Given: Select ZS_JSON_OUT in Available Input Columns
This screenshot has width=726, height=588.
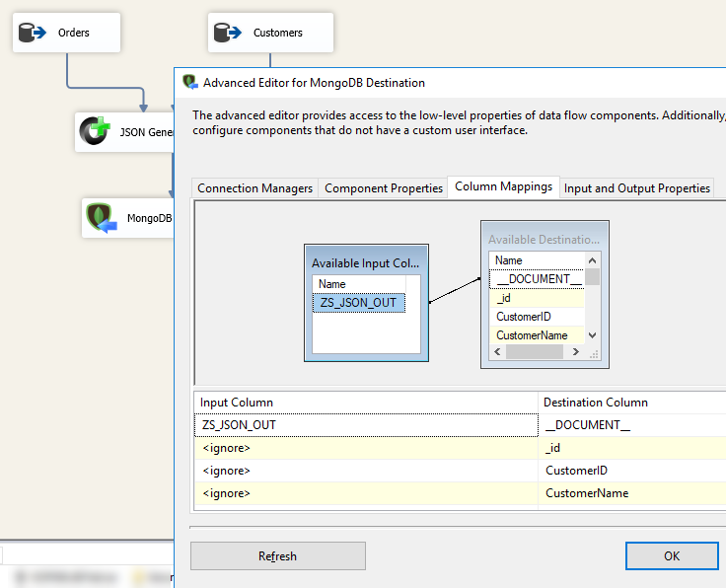Looking at the screenshot, I should 358,303.
